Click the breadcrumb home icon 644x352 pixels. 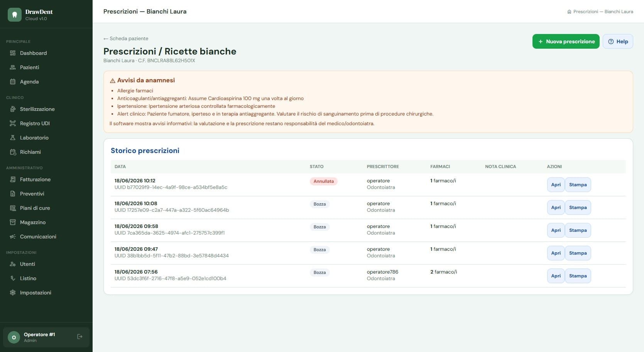(569, 12)
